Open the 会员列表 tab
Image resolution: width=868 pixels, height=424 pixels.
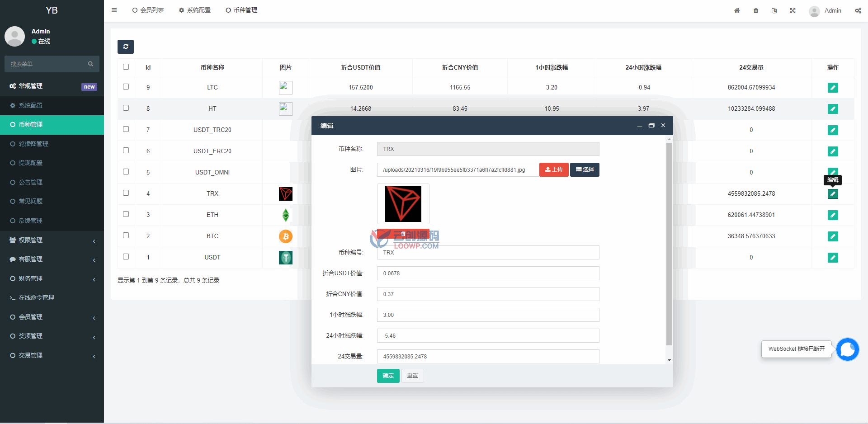point(148,10)
